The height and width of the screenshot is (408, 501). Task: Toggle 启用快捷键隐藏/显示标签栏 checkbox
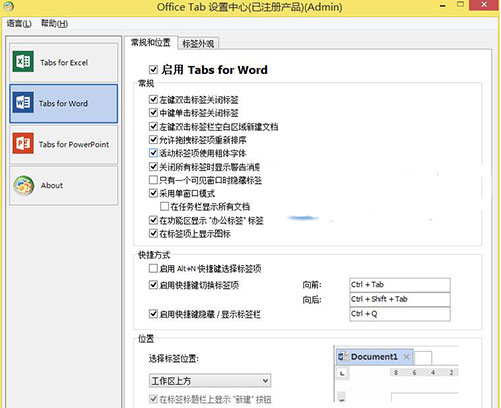pyautogui.click(x=153, y=314)
